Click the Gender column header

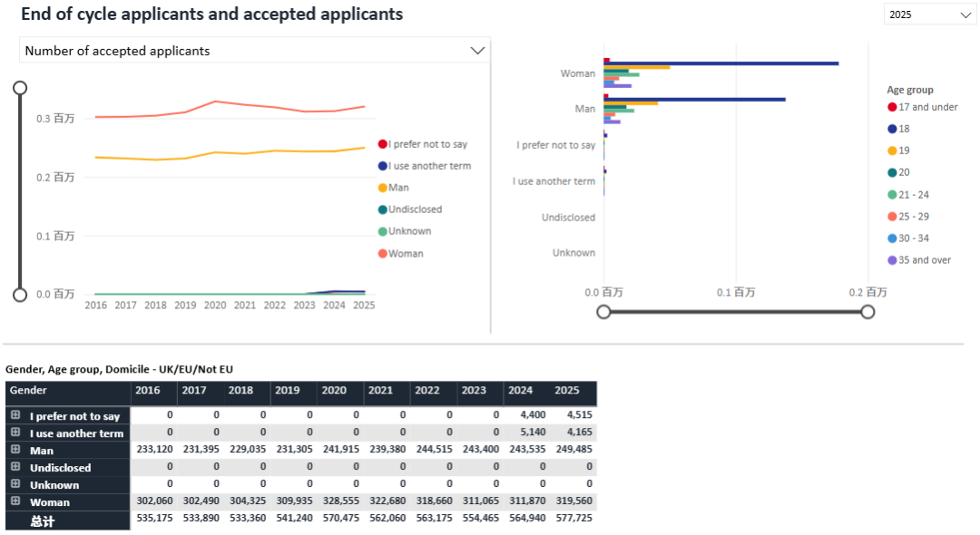(x=29, y=391)
